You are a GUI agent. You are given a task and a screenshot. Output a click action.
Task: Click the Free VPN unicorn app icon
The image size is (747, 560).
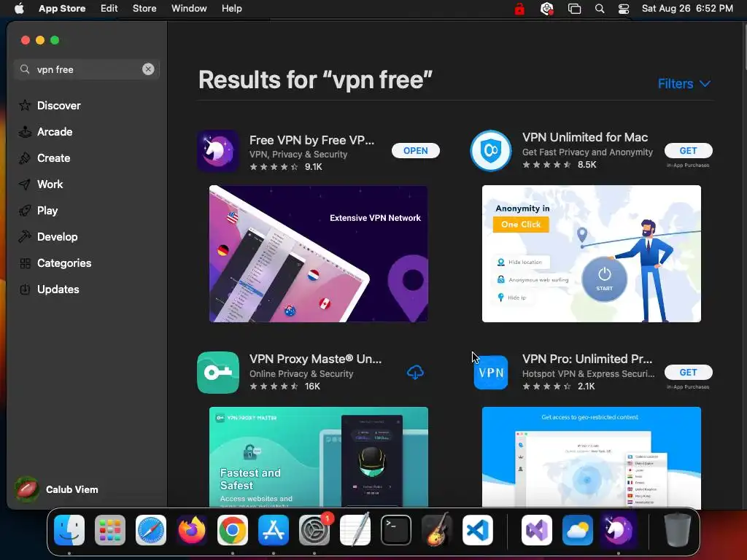click(218, 150)
